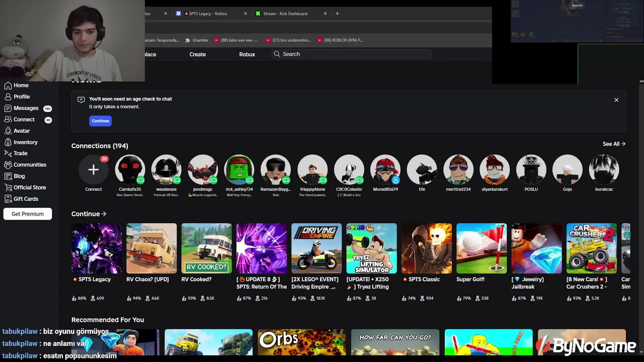The image size is (644, 362).
Task: Open How Far Can You Go recommended game
Action: point(395,343)
